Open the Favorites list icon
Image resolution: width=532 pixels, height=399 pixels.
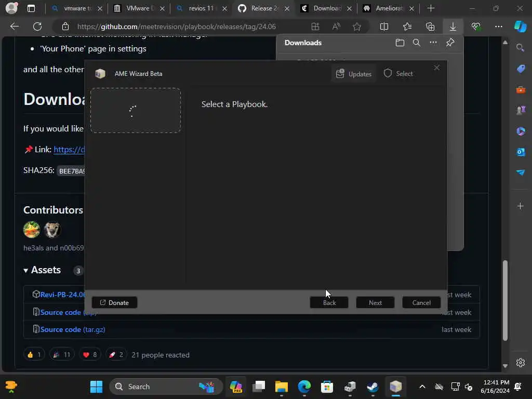pos(407,26)
